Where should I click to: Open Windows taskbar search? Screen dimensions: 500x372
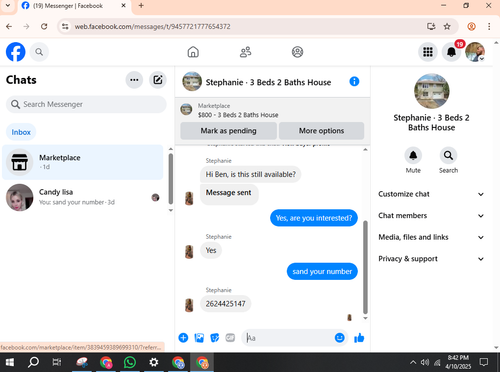33,362
